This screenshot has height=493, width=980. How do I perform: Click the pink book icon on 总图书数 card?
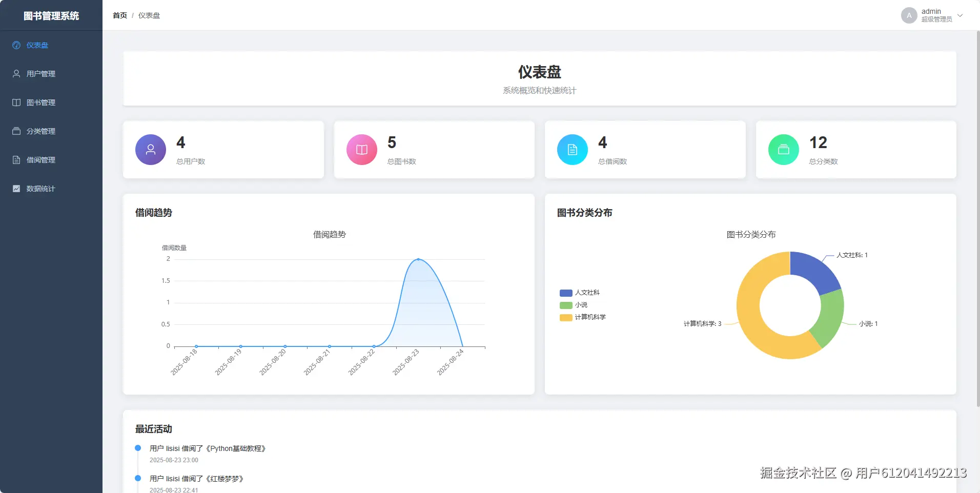tap(362, 150)
